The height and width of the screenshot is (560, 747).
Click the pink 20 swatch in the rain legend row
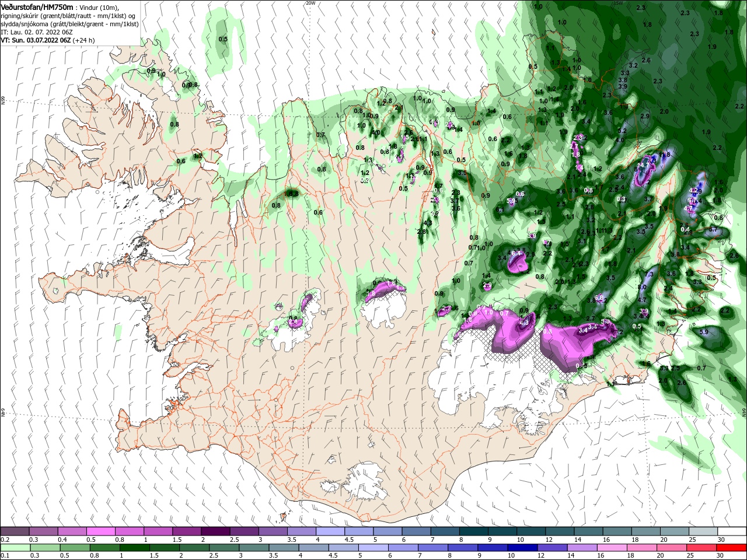[672, 548]
